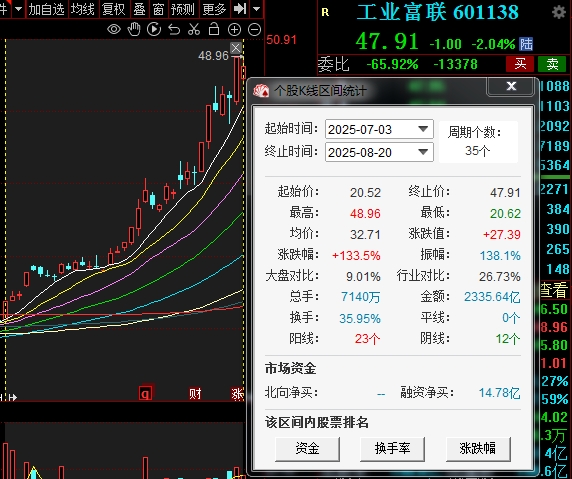Image resolution: width=572 pixels, height=479 pixels.
Task: Click the 换手率 ranking button
Action: point(392,449)
